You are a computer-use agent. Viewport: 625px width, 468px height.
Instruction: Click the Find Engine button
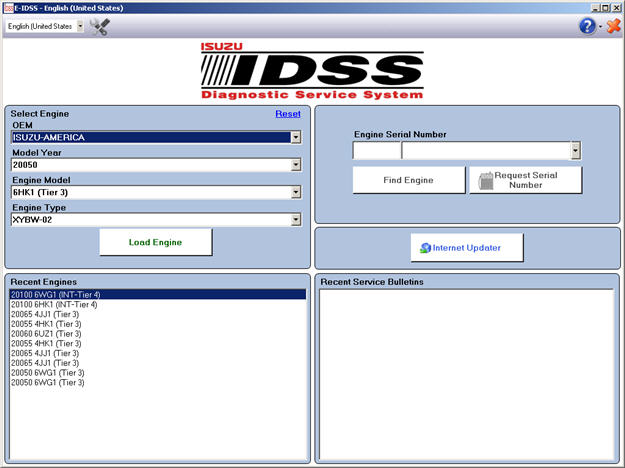(408, 180)
